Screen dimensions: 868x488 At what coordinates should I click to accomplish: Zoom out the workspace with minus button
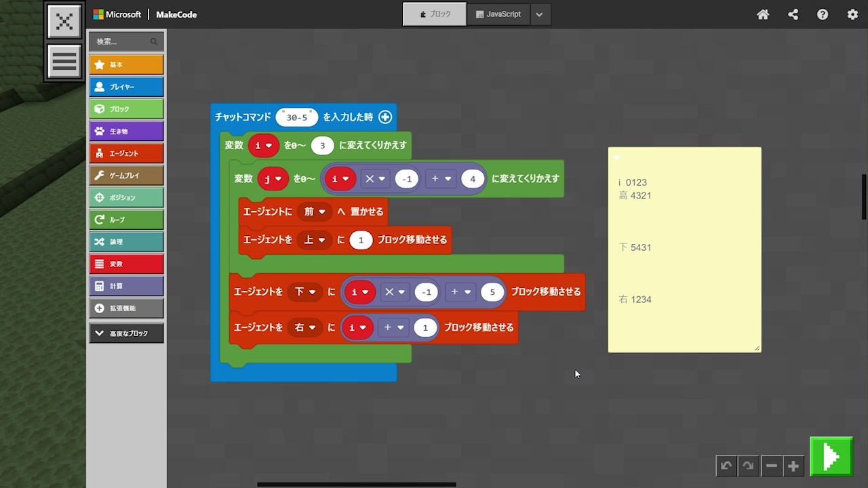pos(771,466)
